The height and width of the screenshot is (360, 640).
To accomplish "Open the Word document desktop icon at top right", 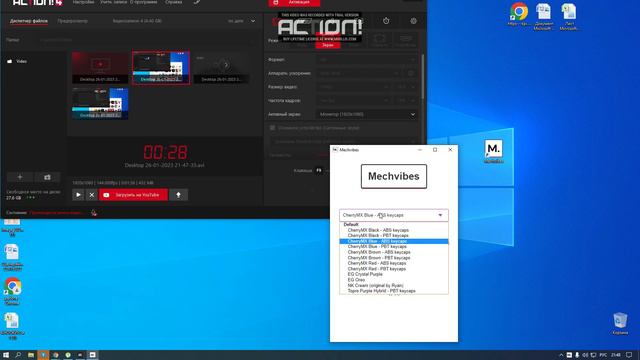I will (544, 16).
